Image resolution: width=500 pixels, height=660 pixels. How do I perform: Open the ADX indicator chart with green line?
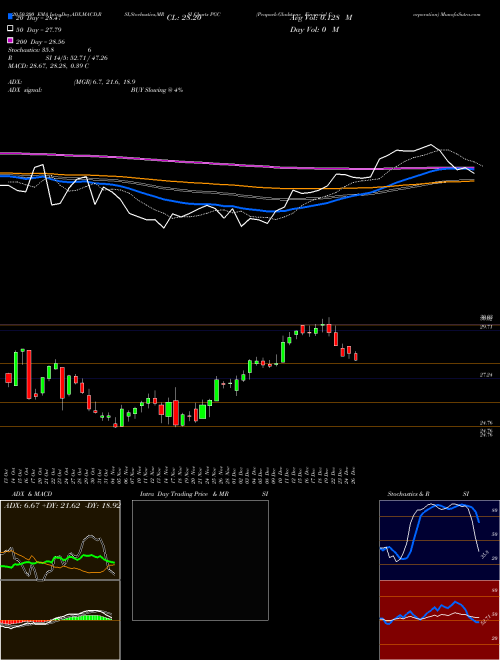[60, 540]
